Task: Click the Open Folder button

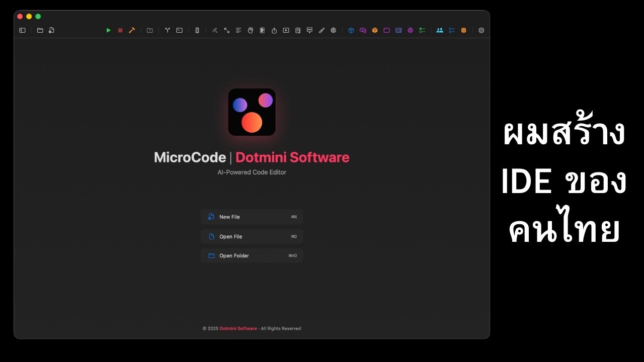Action: click(x=252, y=255)
